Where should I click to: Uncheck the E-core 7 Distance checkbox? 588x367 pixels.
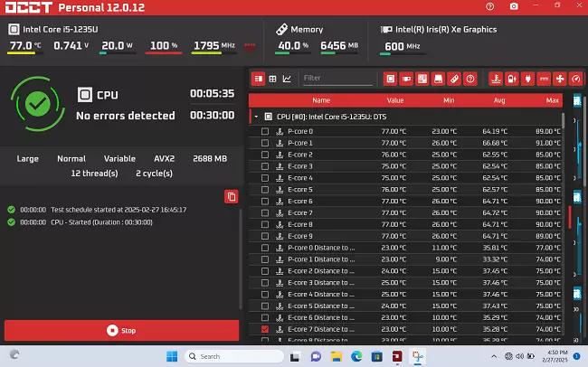(x=265, y=330)
